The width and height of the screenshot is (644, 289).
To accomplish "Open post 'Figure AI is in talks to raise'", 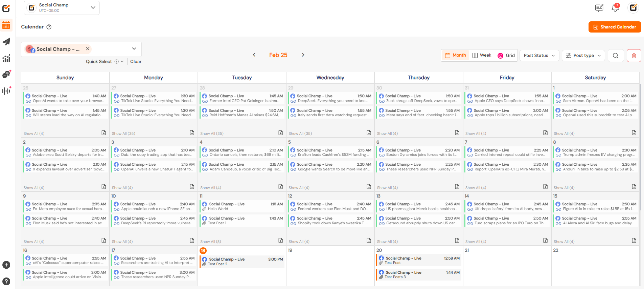I will click(596, 206).
